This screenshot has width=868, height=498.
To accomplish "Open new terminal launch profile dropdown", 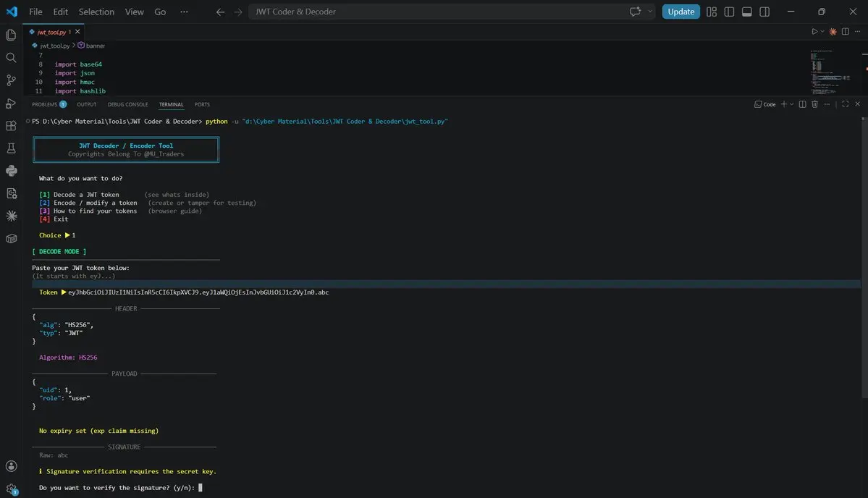I will click(791, 104).
